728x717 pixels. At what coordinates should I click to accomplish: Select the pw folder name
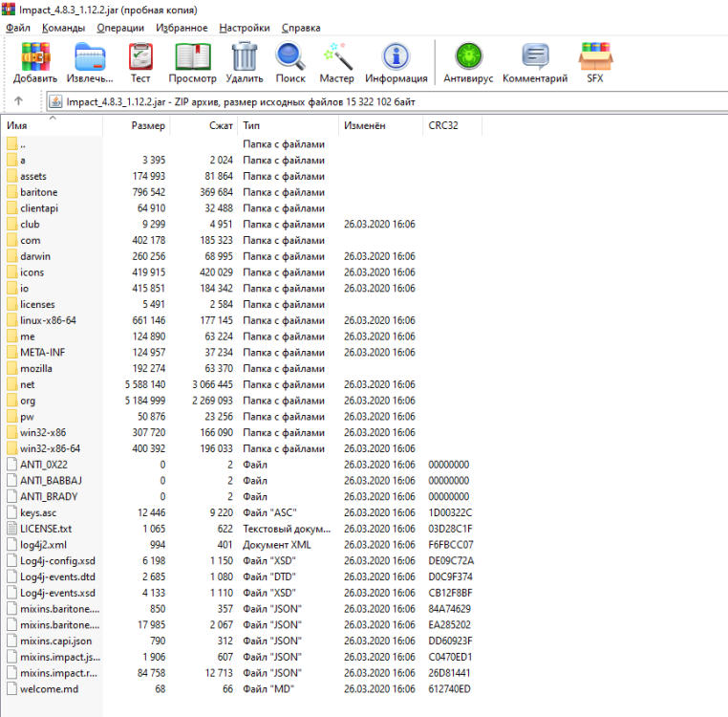pyautogui.click(x=27, y=417)
